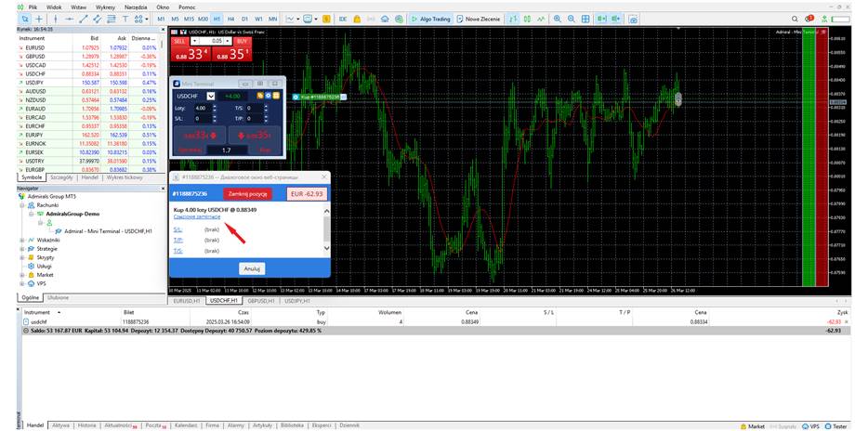Open Mini Terminal blue settings gear icon
The image size is (868, 431).
click(269, 96)
